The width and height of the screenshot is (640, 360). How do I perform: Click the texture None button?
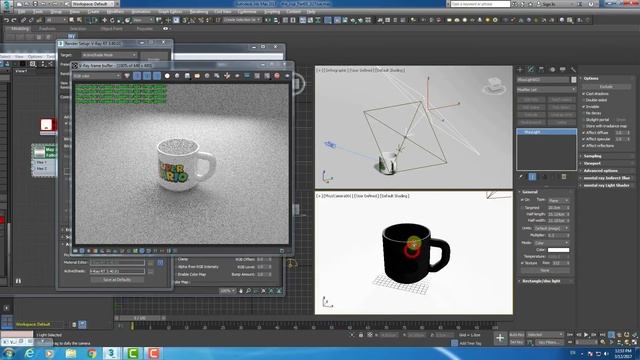point(545,270)
